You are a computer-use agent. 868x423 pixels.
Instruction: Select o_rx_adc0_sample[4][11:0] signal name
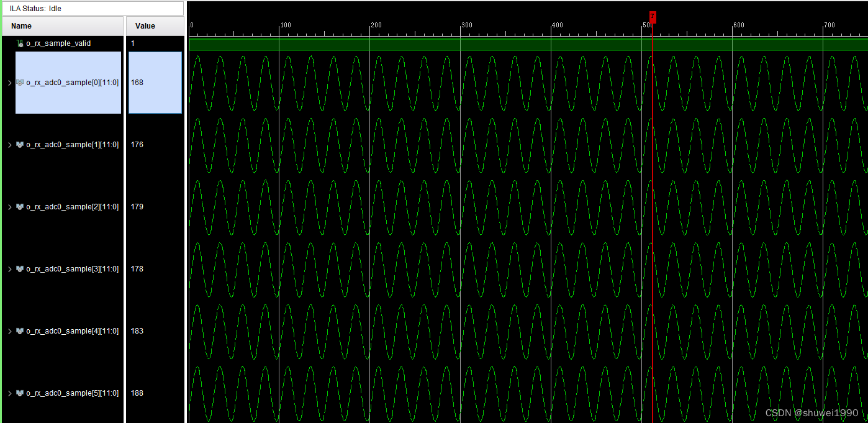point(72,331)
